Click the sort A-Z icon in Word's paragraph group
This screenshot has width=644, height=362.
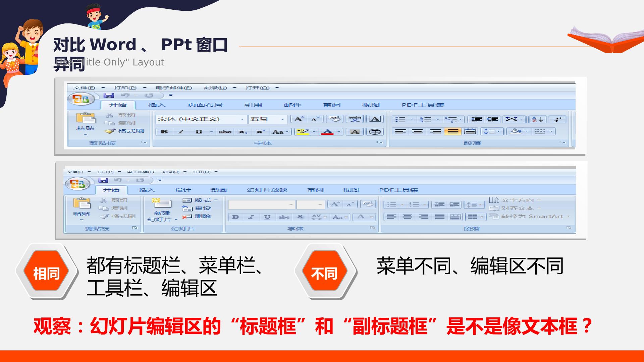pyautogui.click(x=537, y=119)
